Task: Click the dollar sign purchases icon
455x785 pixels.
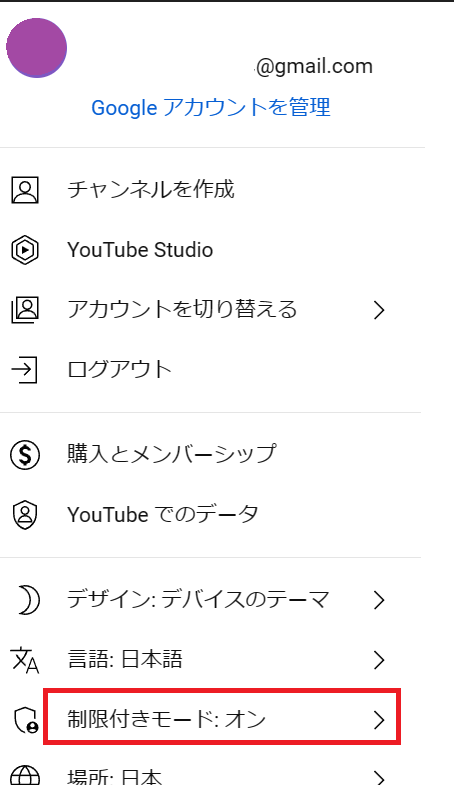Action: click(25, 455)
